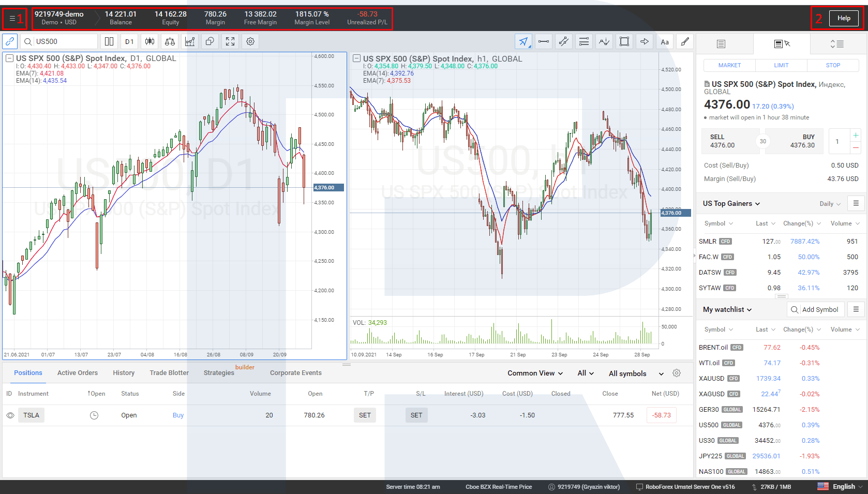
Task: Collapse the h1 chart legend
Action: [x=356, y=58]
